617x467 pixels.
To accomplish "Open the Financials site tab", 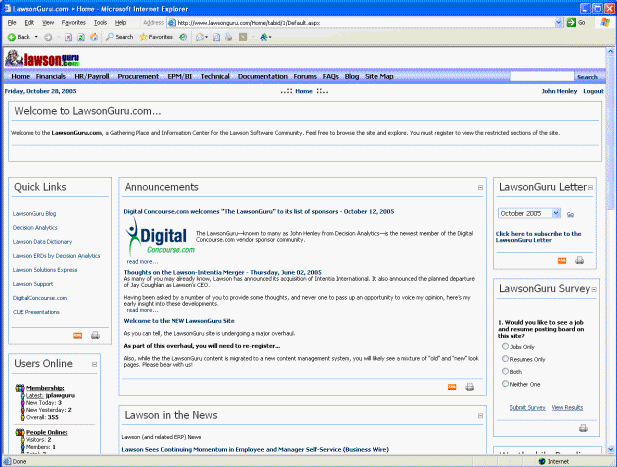I will coord(51,76).
